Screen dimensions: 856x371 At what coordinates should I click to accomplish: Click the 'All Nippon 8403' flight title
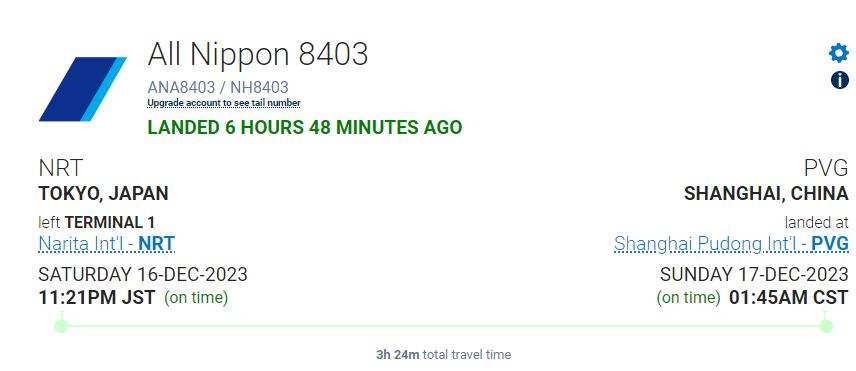258,54
